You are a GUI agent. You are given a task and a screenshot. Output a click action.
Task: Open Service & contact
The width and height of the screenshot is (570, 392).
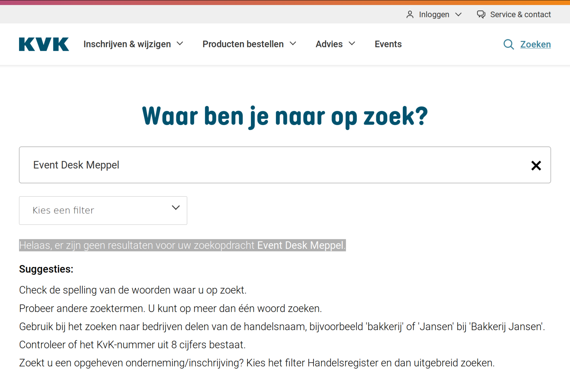point(520,15)
